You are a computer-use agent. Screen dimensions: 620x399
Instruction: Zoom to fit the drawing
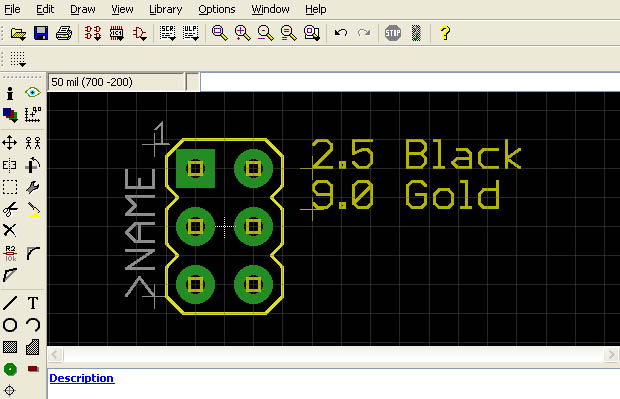[219, 33]
